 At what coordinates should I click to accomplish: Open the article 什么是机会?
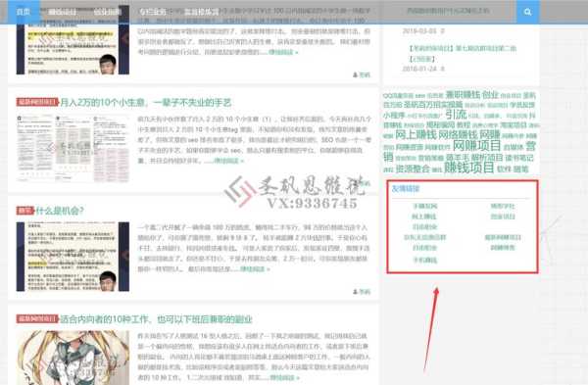click(60, 211)
